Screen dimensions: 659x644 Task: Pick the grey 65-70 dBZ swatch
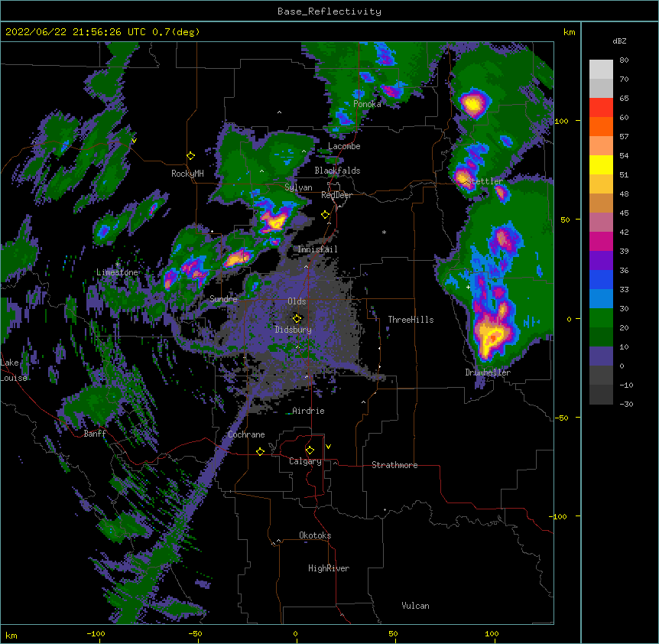pos(601,88)
